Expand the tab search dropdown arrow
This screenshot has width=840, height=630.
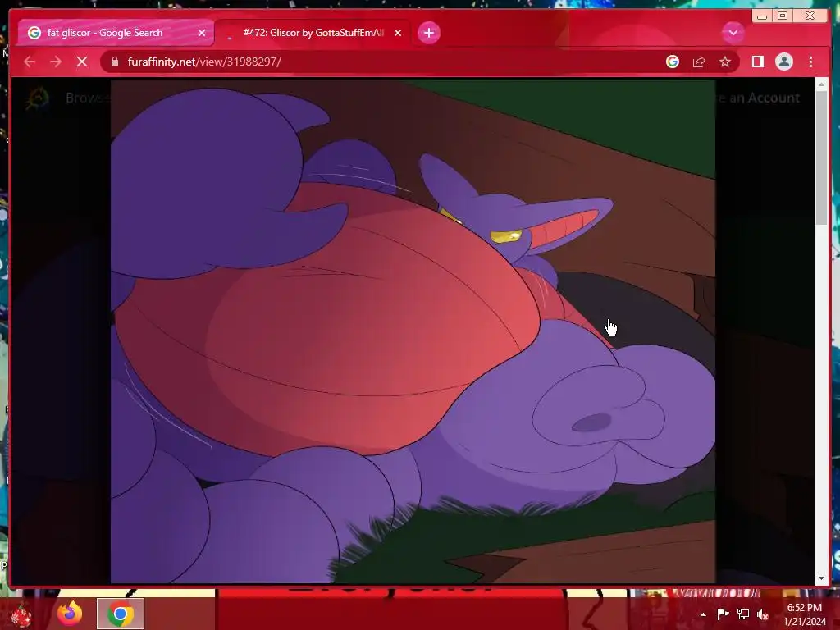tap(733, 33)
